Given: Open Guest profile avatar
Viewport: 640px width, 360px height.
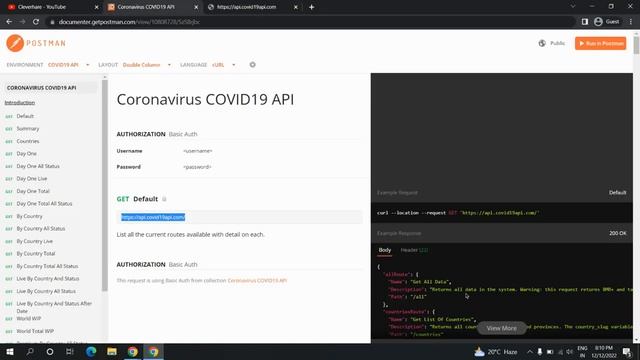Looking at the screenshot, I should [x=598, y=22].
